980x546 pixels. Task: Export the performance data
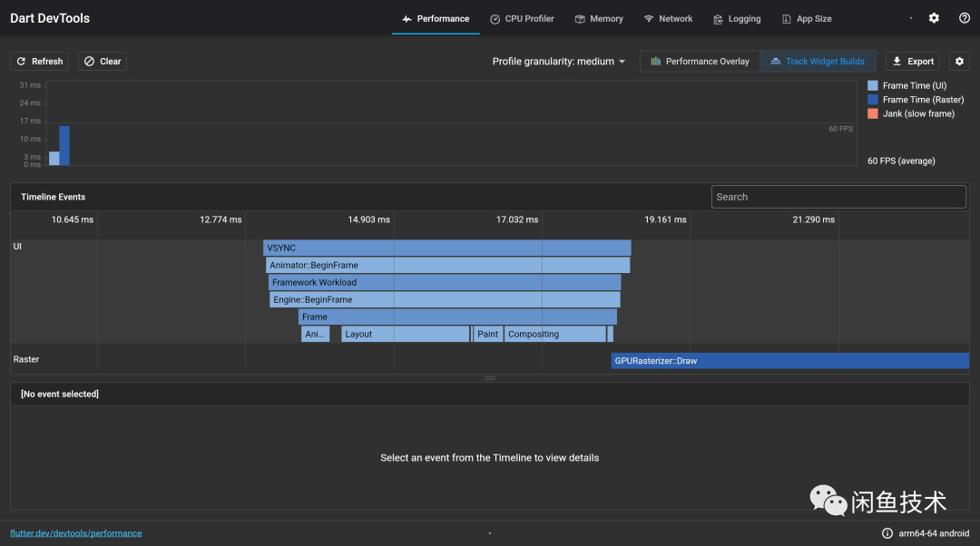coord(912,61)
